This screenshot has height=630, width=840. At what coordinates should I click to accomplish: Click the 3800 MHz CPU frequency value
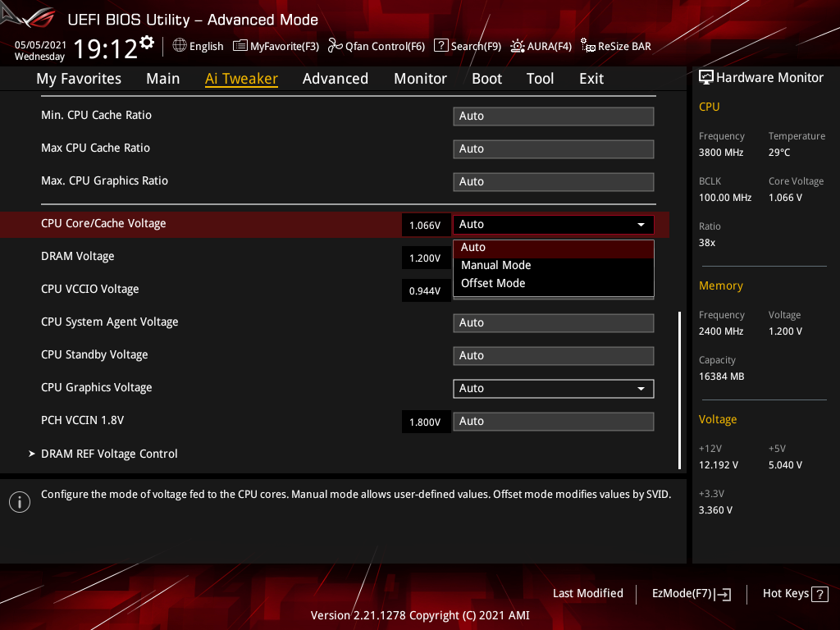tap(720, 153)
